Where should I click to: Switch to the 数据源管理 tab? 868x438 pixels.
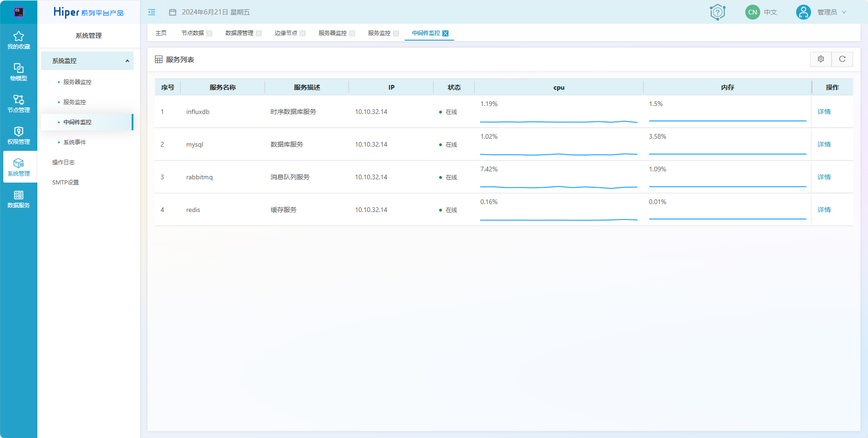(x=239, y=33)
